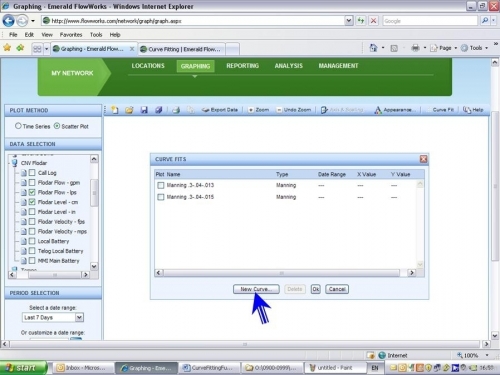Check Flodar Velocity - mps checkbox
Screen dimensions: 500x375
pyautogui.click(x=32, y=231)
